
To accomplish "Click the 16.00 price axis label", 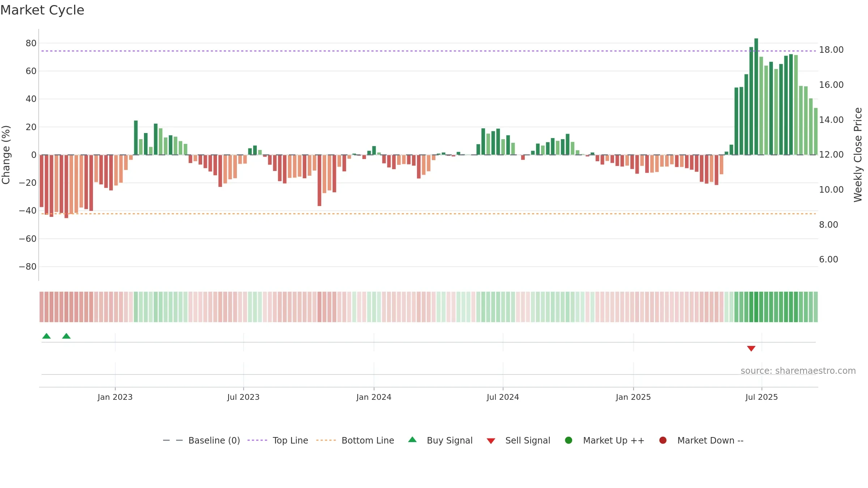I will (x=831, y=85).
